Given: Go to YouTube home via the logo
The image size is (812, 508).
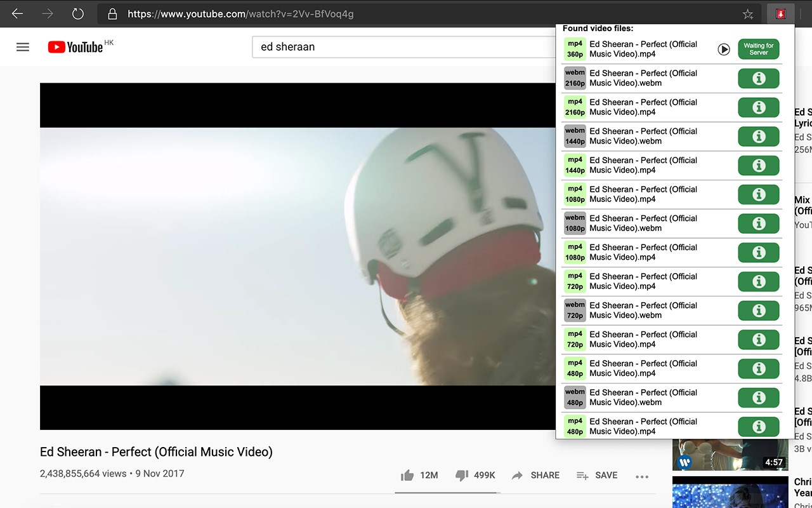Looking at the screenshot, I should 75,47.
